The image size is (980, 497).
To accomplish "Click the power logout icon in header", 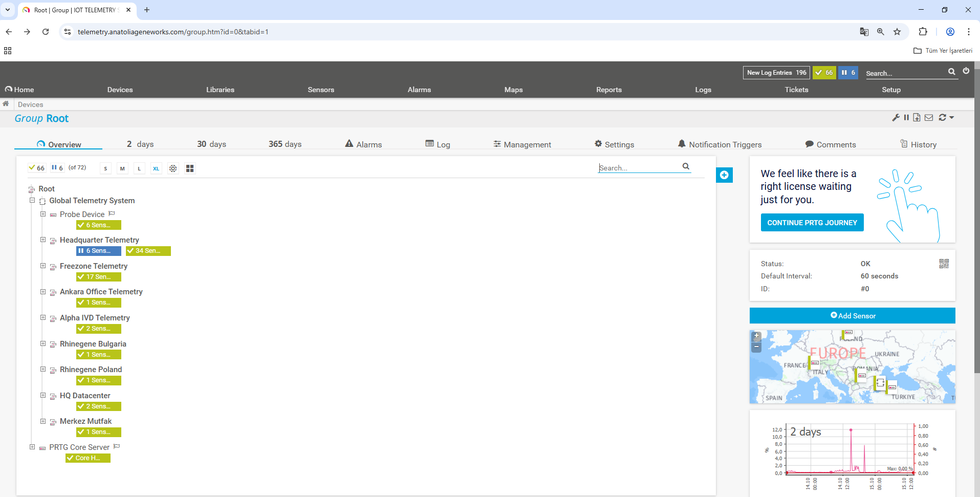I will (x=966, y=71).
